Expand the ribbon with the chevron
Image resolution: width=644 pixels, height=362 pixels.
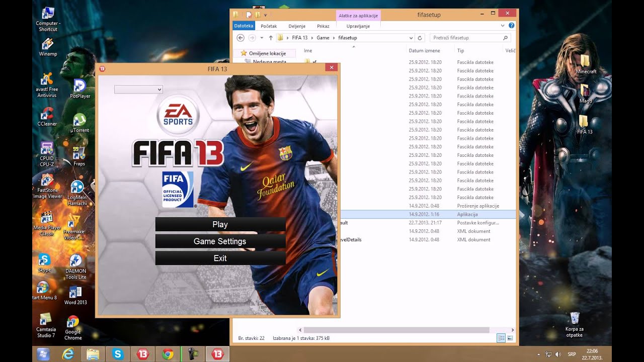503,26
